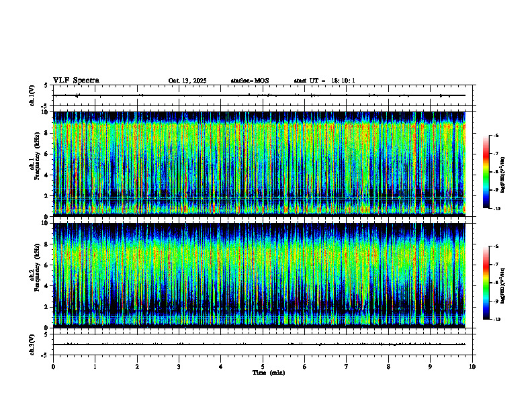Click the time axis tick label "10"
The image size is (532, 411).
tap(472, 367)
